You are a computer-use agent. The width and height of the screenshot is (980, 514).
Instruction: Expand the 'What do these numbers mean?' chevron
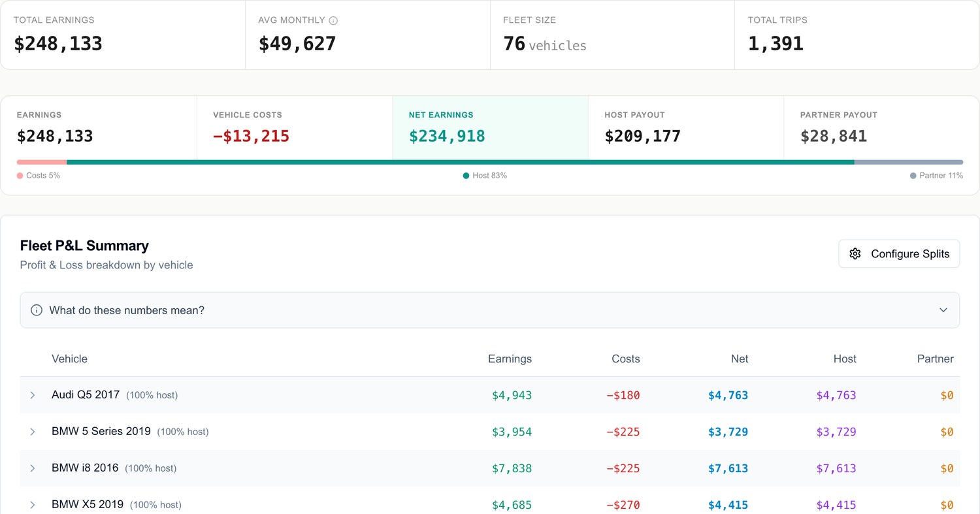pyautogui.click(x=943, y=310)
